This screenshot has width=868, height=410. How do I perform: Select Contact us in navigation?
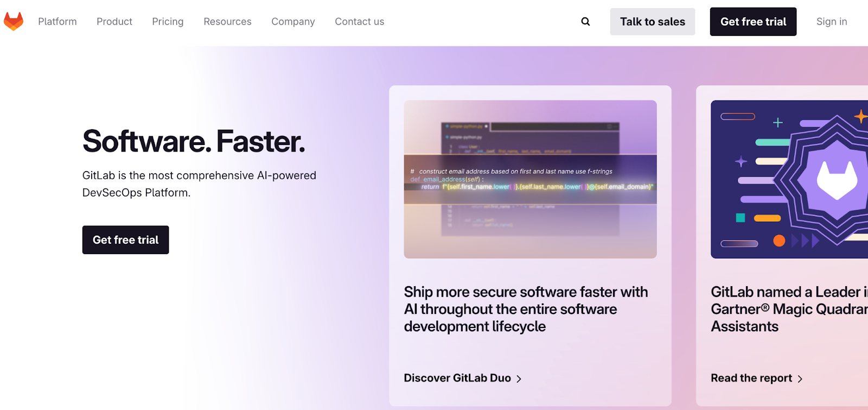click(x=359, y=22)
